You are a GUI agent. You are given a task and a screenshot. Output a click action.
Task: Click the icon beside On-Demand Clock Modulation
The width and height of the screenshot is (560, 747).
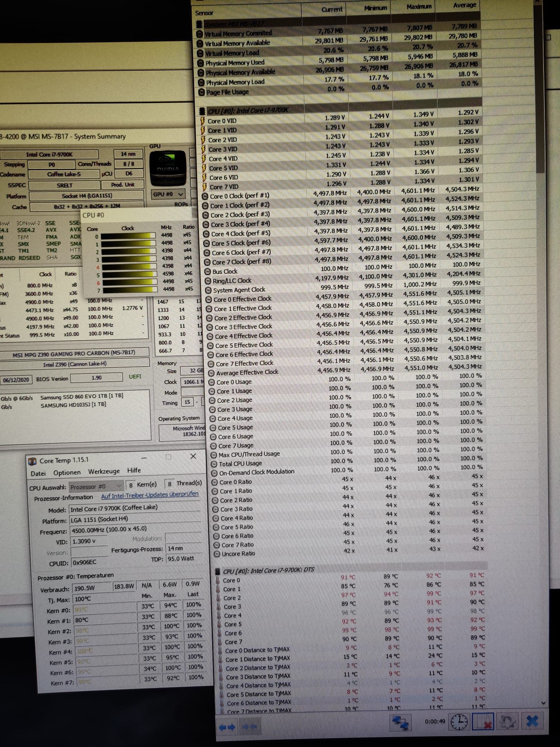click(x=215, y=473)
